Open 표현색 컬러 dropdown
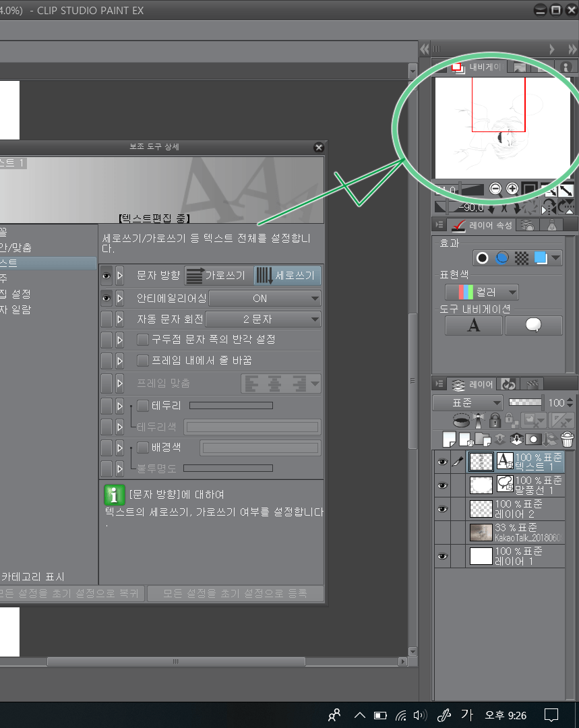 [481, 293]
